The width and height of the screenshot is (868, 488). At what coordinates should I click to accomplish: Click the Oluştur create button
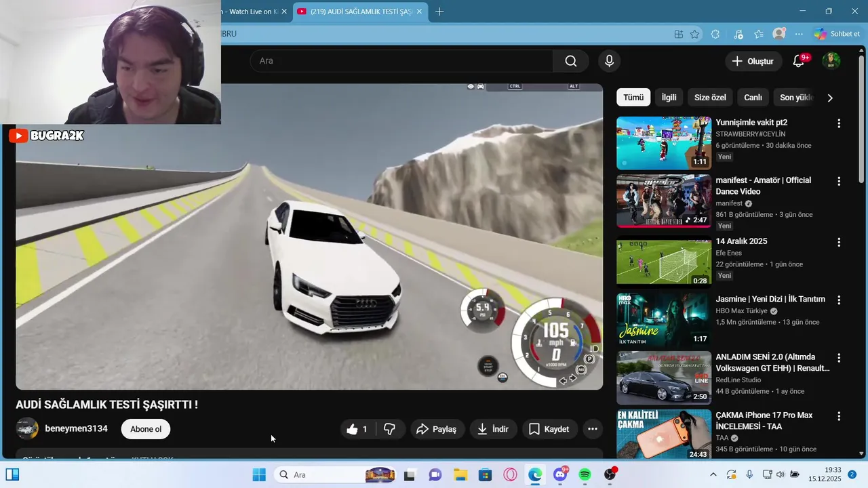[752, 61]
